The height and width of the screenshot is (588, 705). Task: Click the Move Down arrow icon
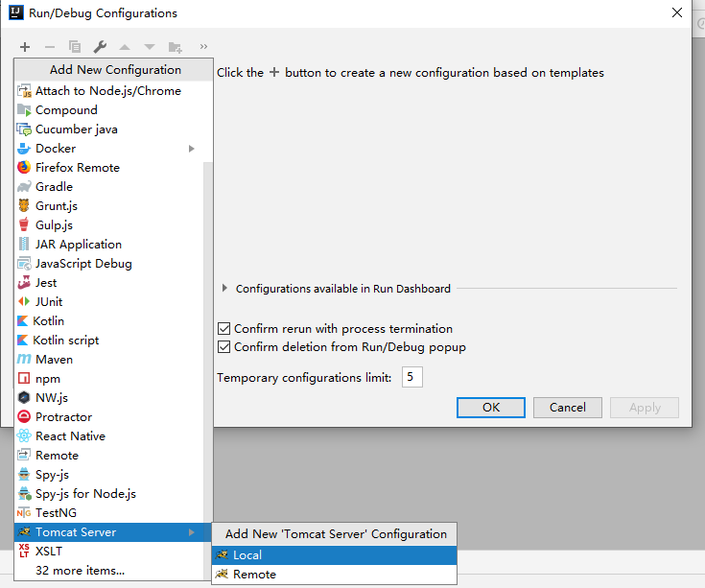click(x=150, y=47)
